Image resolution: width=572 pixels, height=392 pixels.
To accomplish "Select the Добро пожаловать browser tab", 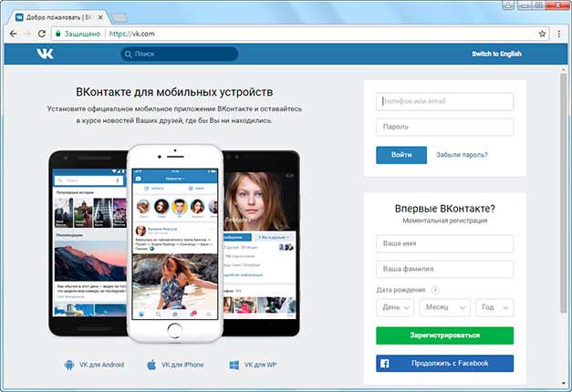I will click(x=59, y=17).
